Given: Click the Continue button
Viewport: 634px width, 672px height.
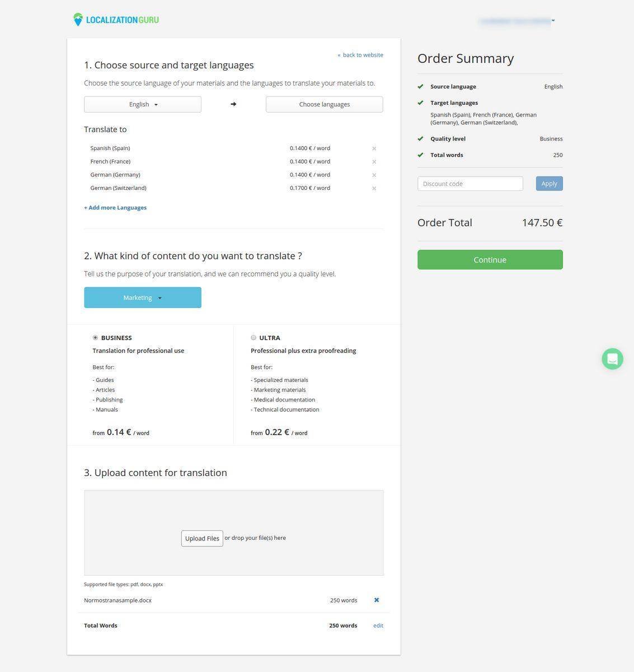Looking at the screenshot, I should 490,260.
